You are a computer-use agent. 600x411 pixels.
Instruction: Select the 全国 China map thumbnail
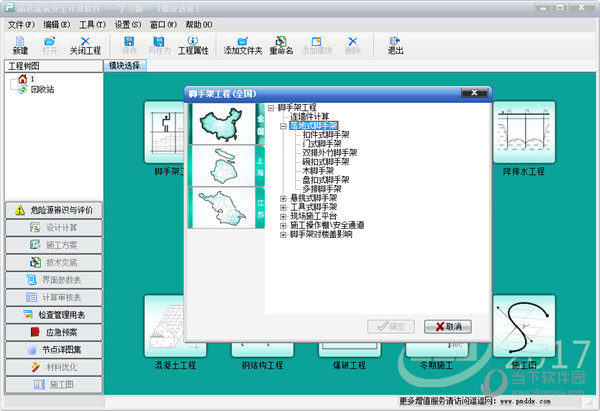pos(226,124)
